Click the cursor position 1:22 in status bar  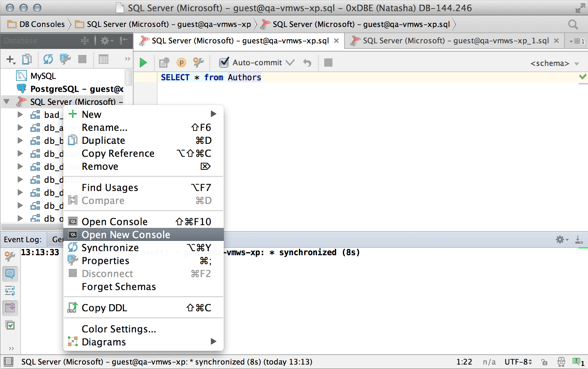464,362
